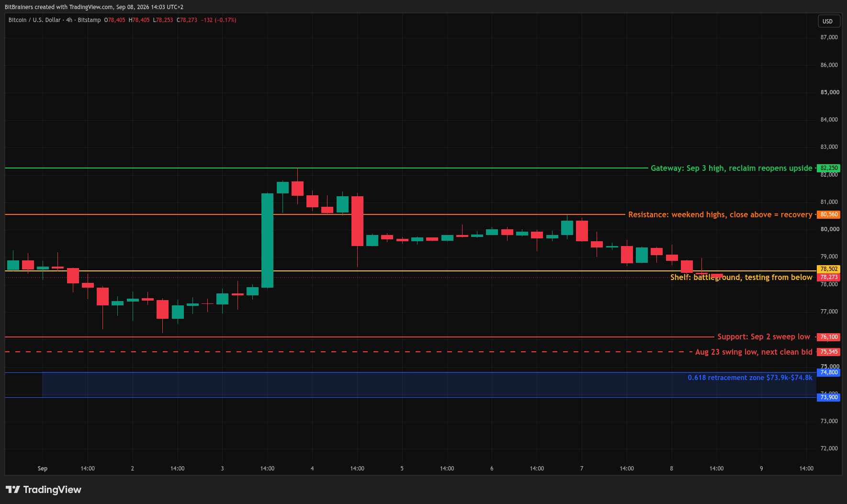Click the Sep date label on time axis
The image size is (847, 504).
pos(43,469)
